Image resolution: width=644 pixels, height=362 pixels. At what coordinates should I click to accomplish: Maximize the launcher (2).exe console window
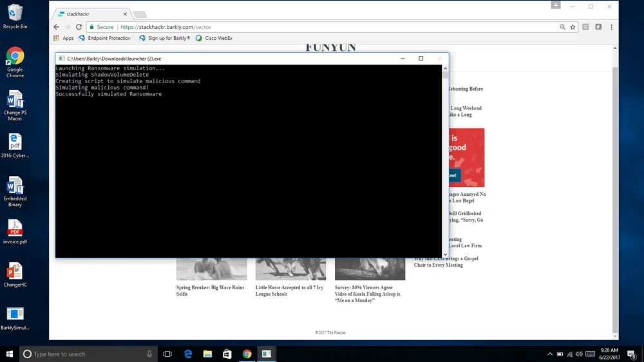click(x=421, y=59)
